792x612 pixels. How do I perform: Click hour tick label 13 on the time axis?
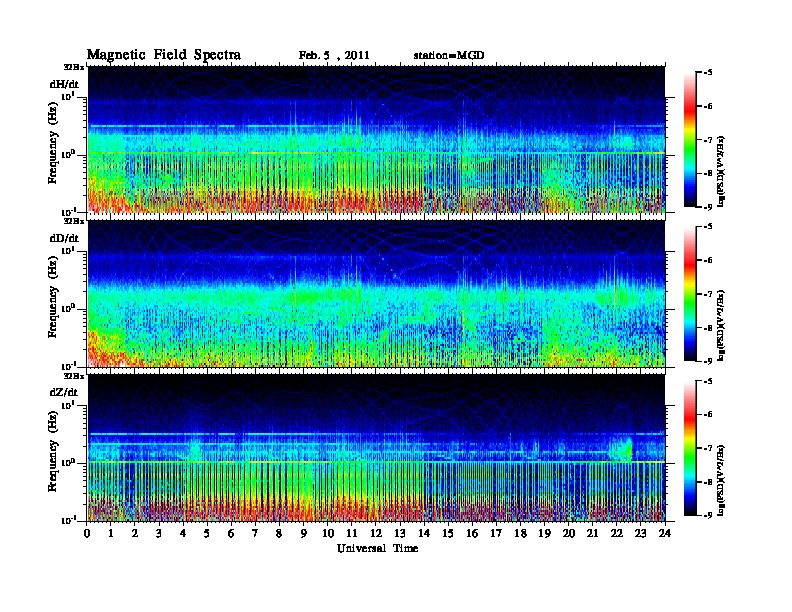(x=400, y=533)
